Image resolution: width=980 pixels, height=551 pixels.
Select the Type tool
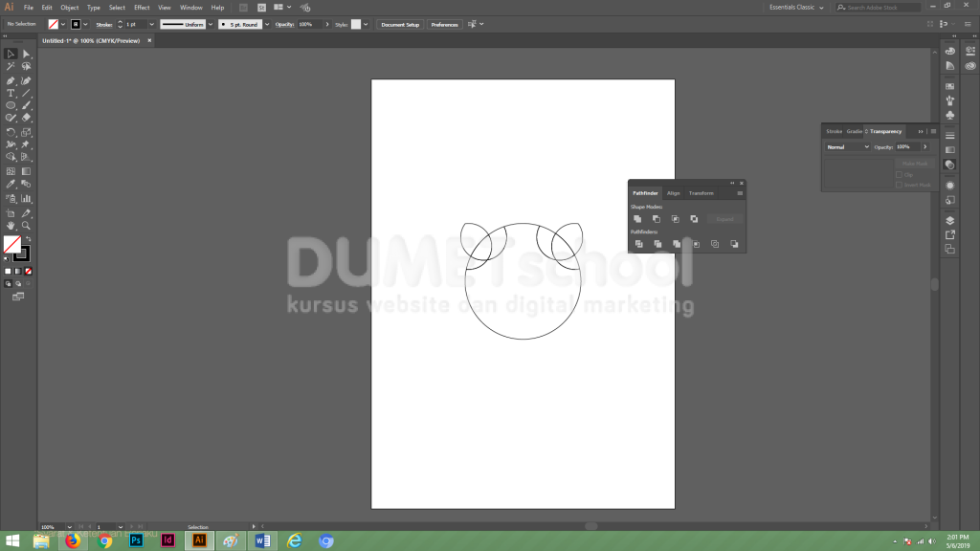pos(11,93)
